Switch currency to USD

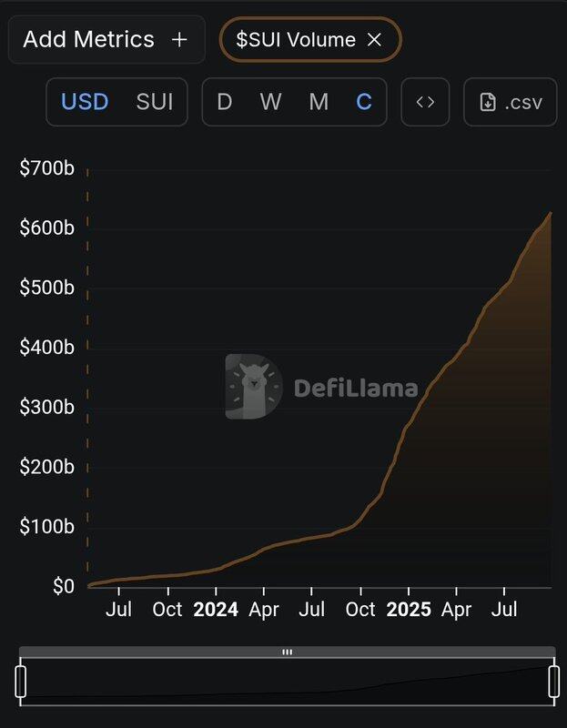pyautogui.click(x=85, y=102)
